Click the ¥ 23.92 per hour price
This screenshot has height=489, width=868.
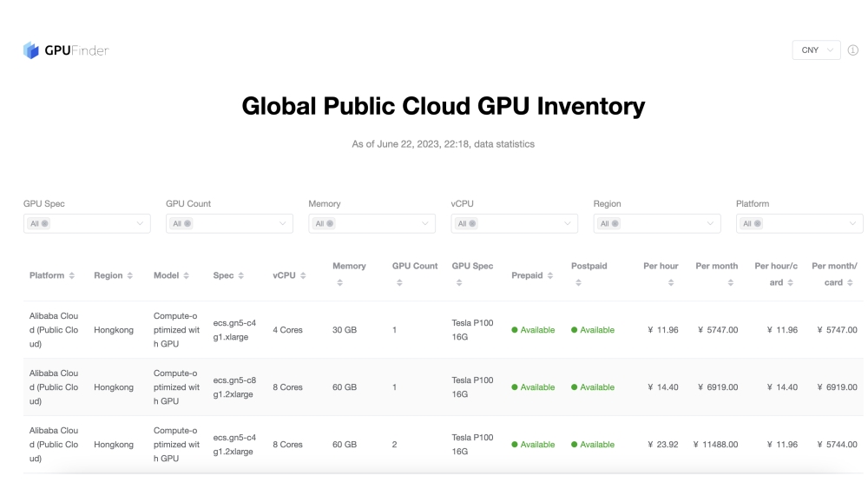(662, 445)
